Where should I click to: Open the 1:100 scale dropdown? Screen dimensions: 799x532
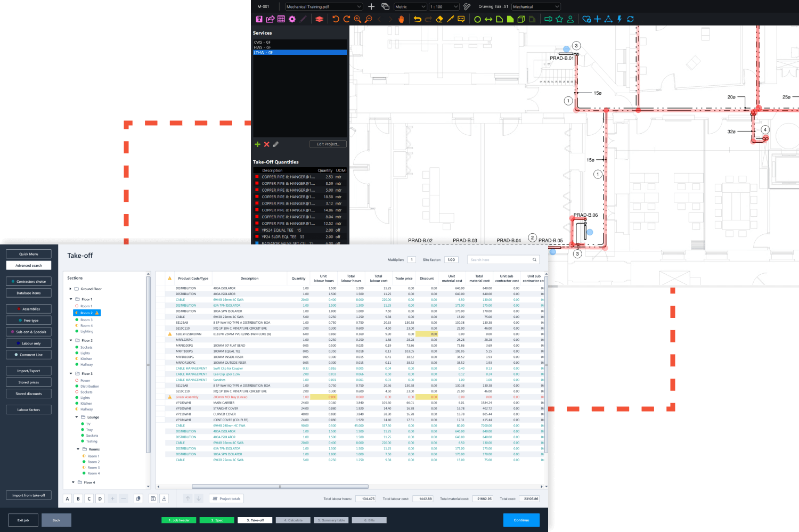point(444,7)
